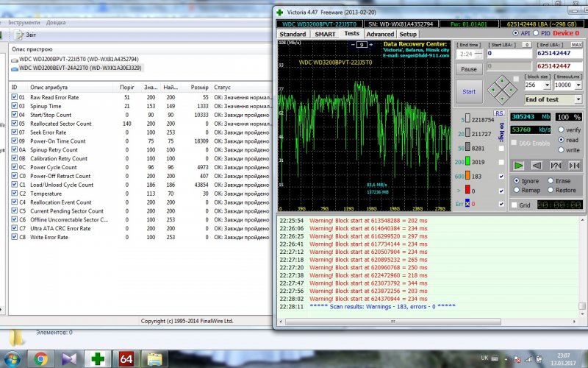Click the random seek '?' scan icon
588x368 pixels.
tap(556, 165)
